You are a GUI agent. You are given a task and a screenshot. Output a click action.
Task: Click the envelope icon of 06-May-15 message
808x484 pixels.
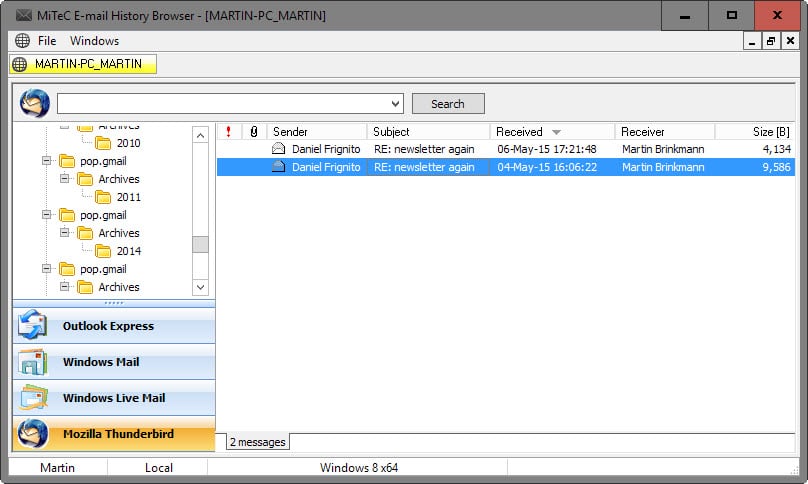[x=278, y=148]
